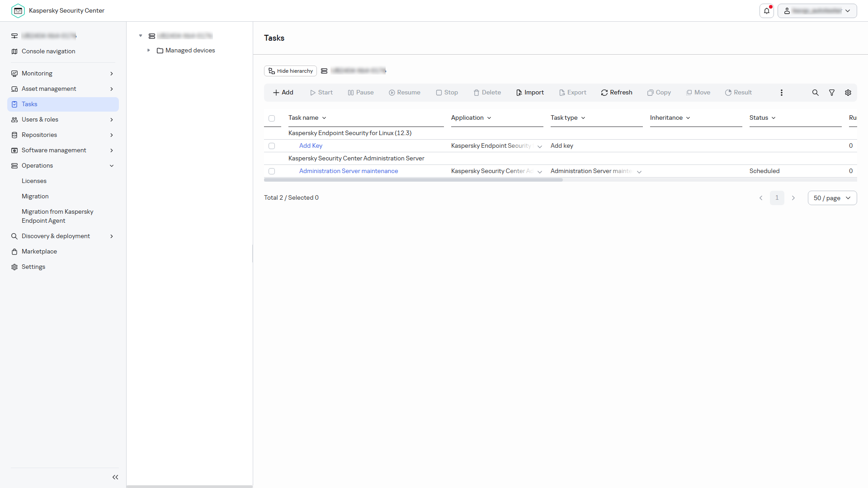868x488 pixels.
Task: Sort by the Task name column header
Action: click(307, 118)
